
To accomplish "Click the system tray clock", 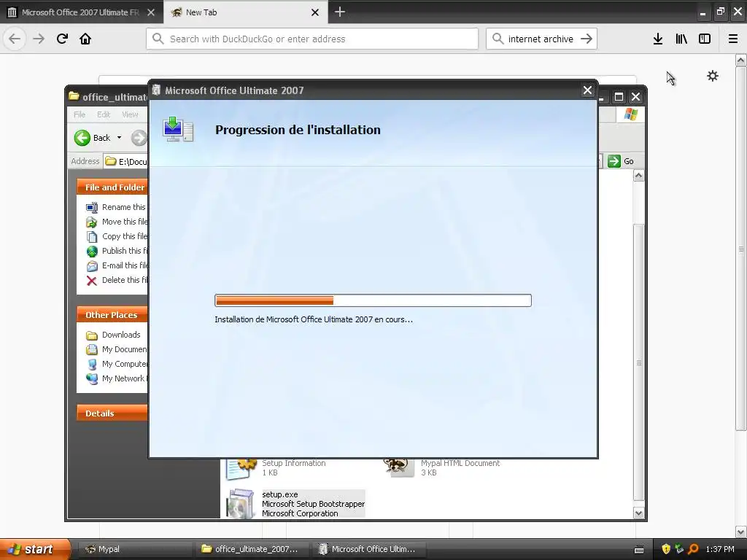I will [x=720, y=549].
